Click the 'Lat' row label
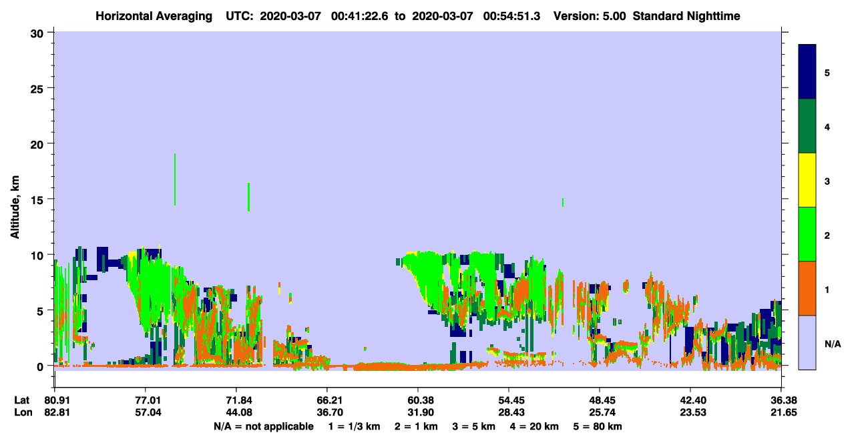The image size is (868, 445). pos(22,400)
